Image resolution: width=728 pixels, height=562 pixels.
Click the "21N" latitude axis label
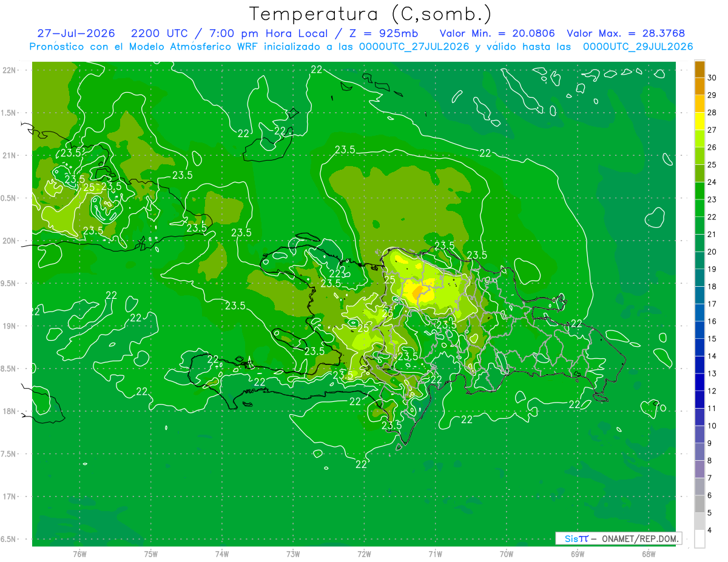click(9, 155)
